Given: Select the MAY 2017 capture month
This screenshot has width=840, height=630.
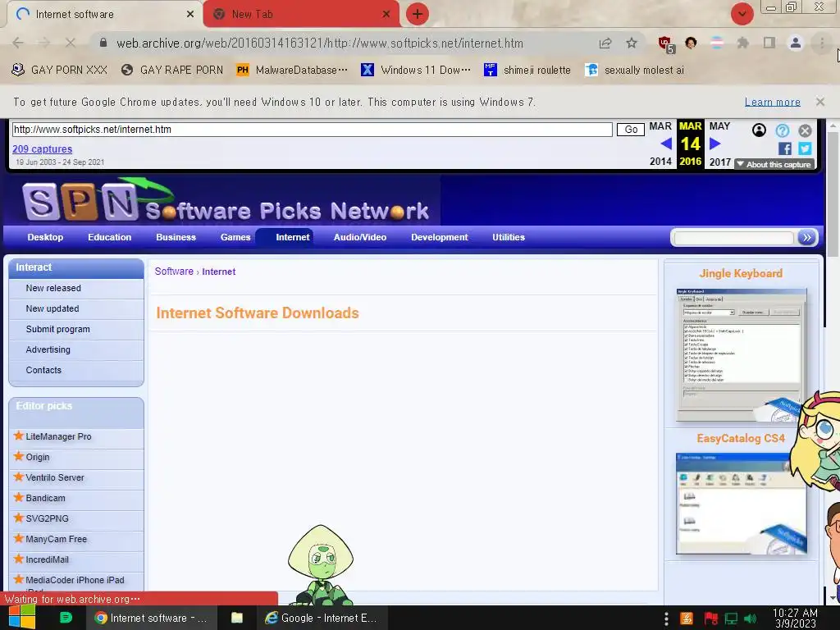Looking at the screenshot, I should 719,126.
